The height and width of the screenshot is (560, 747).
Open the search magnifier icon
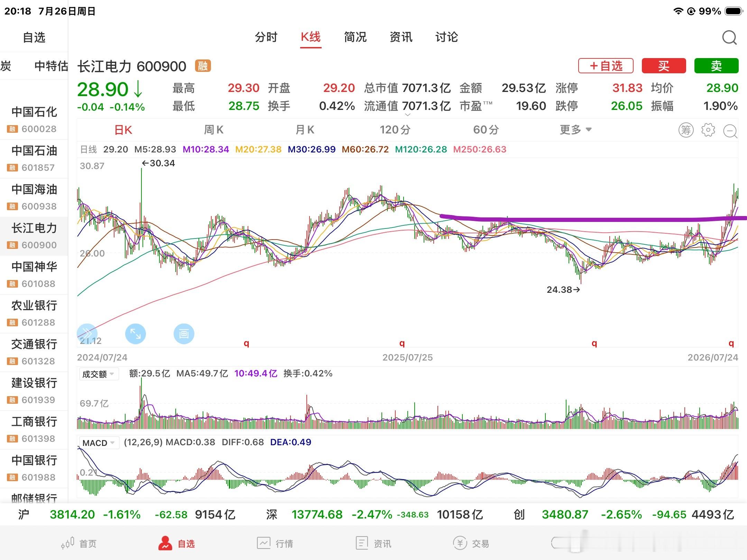pos(729,38)
